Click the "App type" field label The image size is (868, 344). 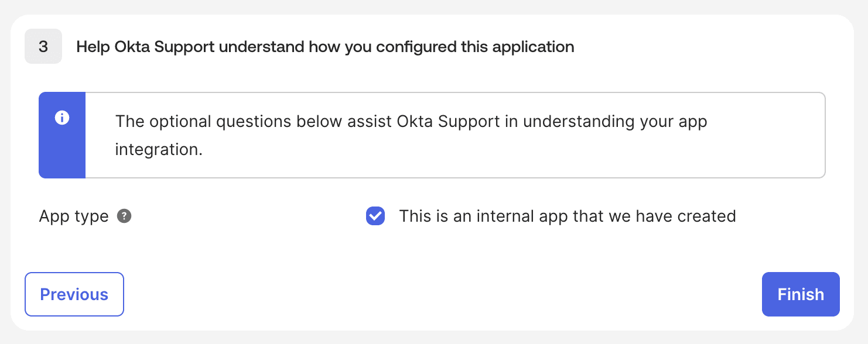73,216
